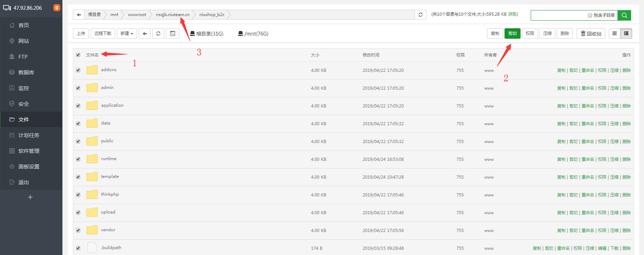
Task: Refresh the path bar with the reload icon
Action: pos(421,15)
